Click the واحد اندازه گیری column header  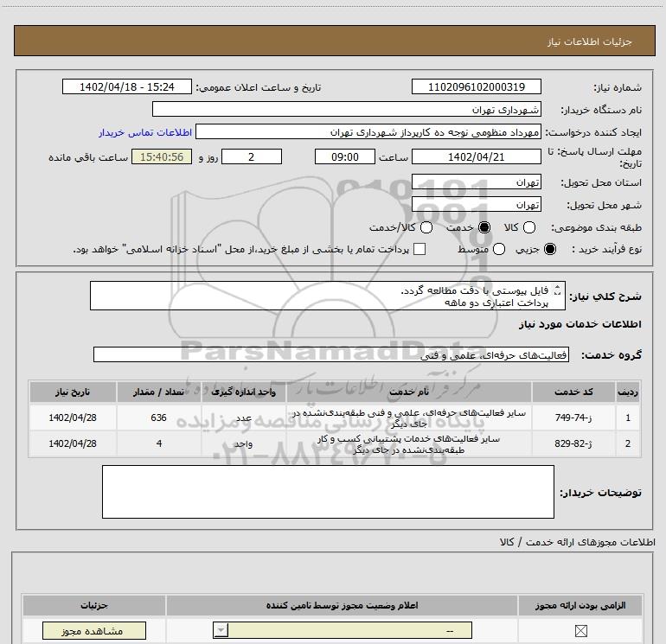244,392
